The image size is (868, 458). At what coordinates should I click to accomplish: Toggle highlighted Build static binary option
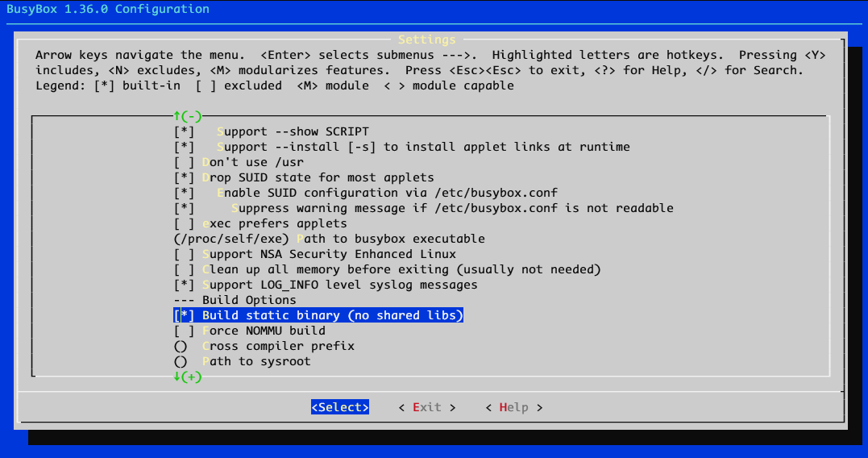click(318, 315)
